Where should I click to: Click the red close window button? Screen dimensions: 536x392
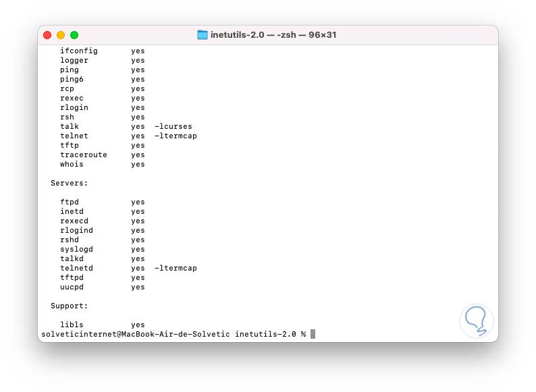tap(47, 35)
